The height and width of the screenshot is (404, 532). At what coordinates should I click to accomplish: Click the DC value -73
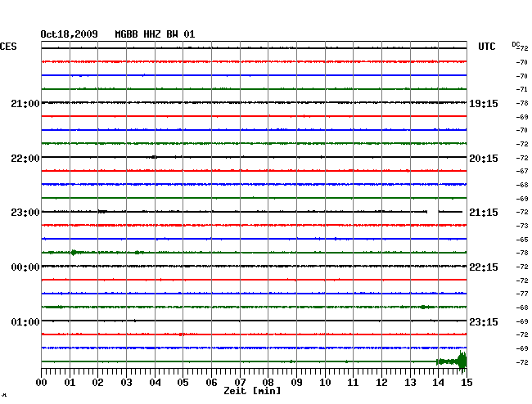coord(521,226)
